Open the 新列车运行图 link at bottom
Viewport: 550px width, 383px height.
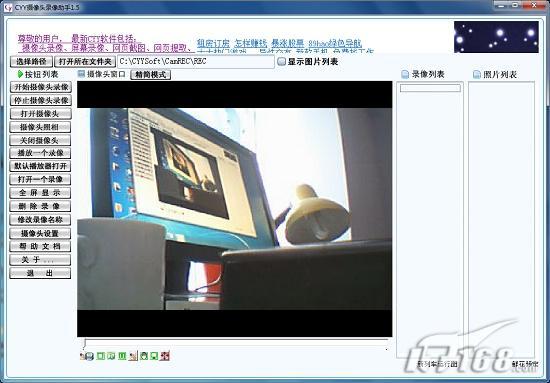tap(437, 364)
